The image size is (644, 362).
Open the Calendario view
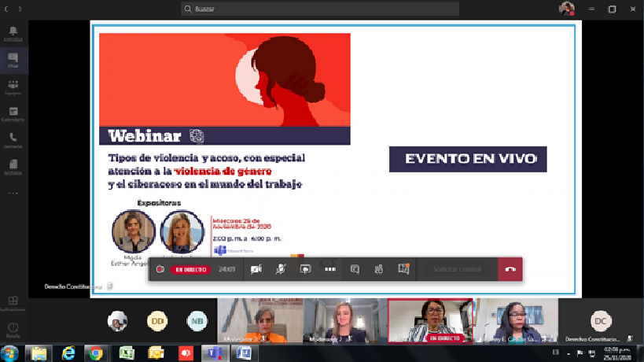pyautogui.click(x=13, y=114)
